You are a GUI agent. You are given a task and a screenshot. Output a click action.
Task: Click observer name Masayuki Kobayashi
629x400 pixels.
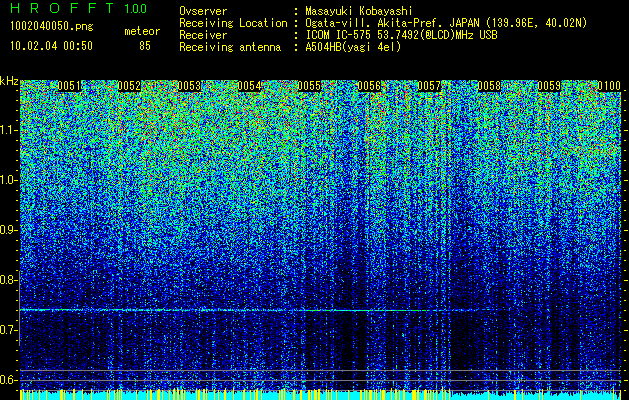[x=359, y=12]
